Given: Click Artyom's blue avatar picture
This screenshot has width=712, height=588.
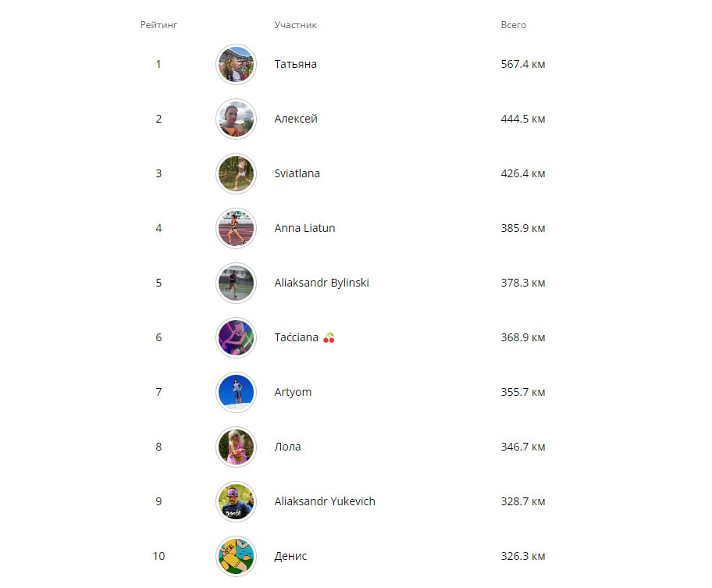Looking at the screenshot, I should tap(235, 392).
